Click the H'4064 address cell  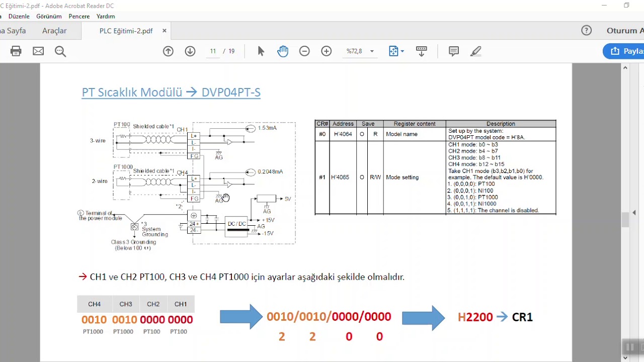tap(343, 134)
